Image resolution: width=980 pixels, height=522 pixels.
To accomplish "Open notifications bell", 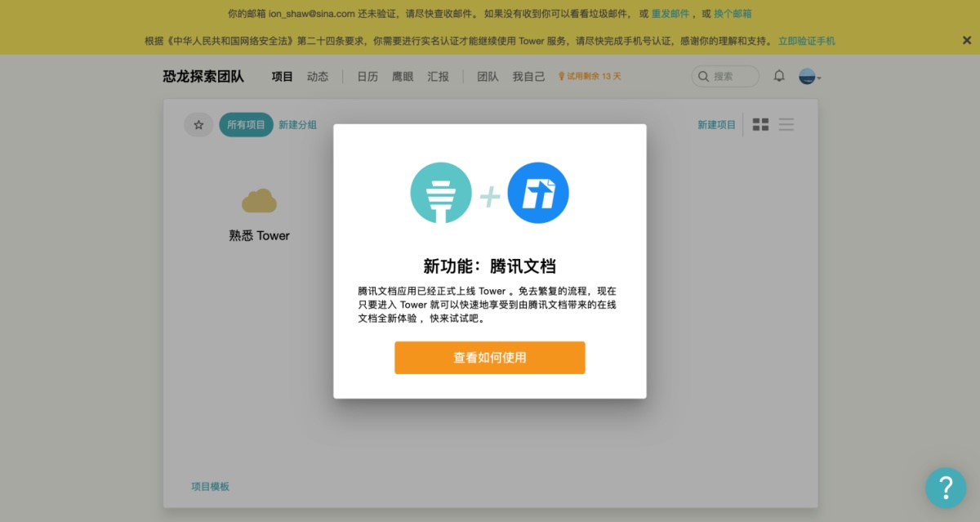I will [779, 76].
